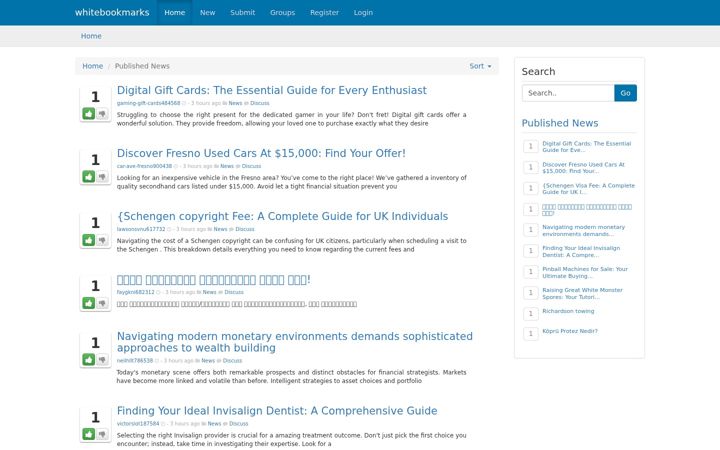Open sidebar link Richardson towing
The image size is (720, 450).
tap(568, 311)
